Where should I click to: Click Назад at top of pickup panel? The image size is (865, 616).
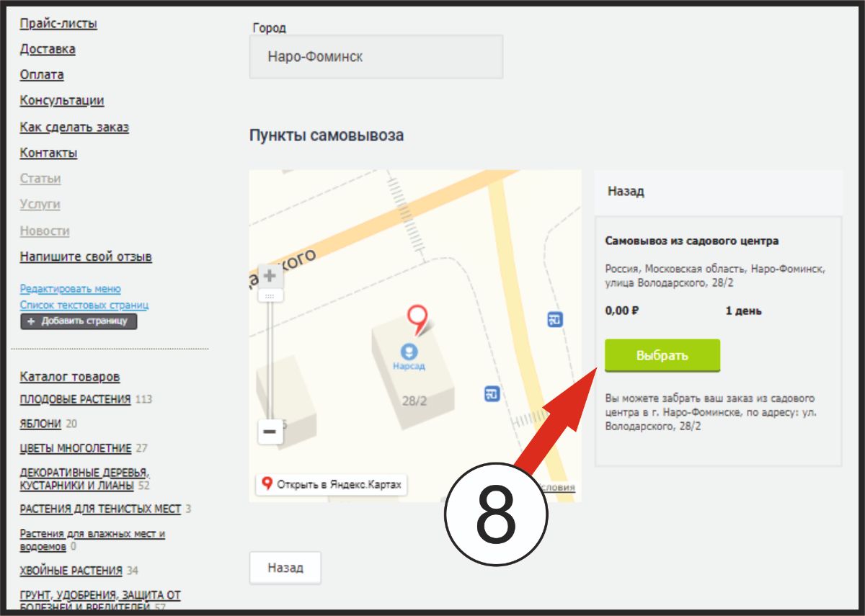[x=626, y=192]
